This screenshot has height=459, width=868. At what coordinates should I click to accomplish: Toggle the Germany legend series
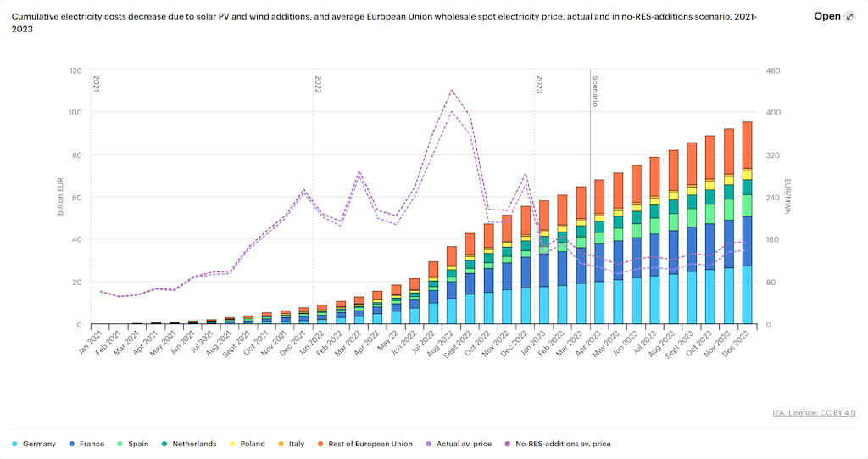click(x=34, y=444)
